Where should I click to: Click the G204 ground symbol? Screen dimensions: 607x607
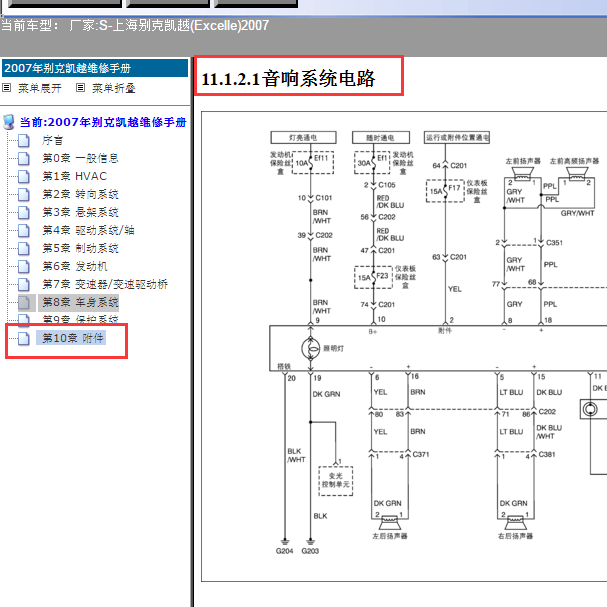(285, 542)
